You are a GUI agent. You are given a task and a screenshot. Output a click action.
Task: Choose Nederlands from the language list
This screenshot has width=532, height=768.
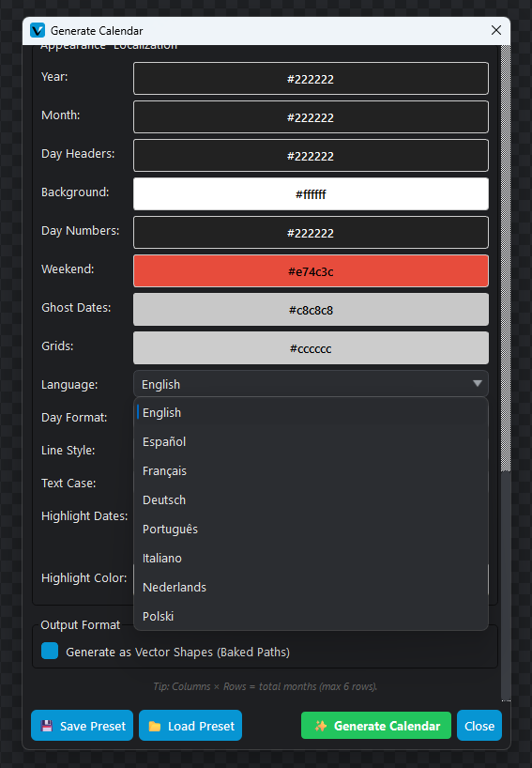click(311, 587)
